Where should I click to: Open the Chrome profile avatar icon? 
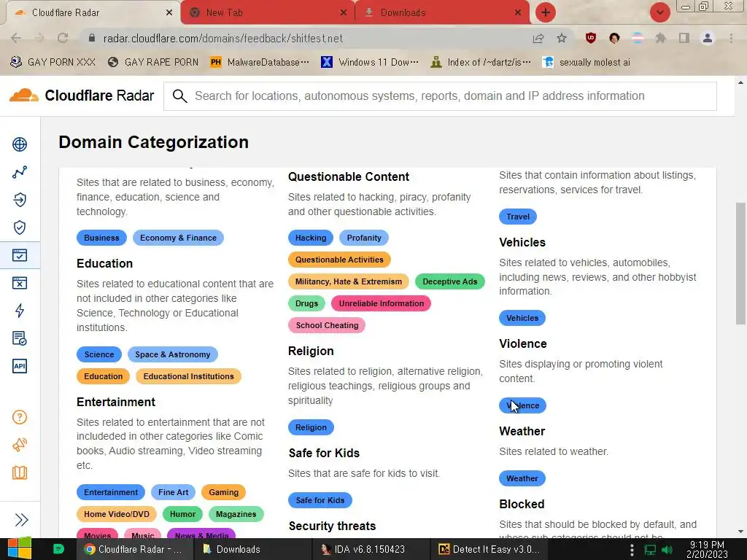point(708,38)
